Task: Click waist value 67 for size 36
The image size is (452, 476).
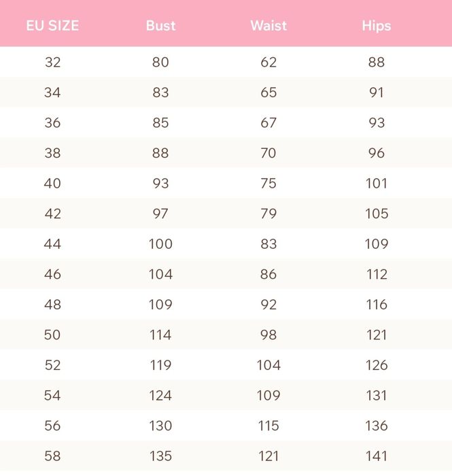Action: (268, 123)
